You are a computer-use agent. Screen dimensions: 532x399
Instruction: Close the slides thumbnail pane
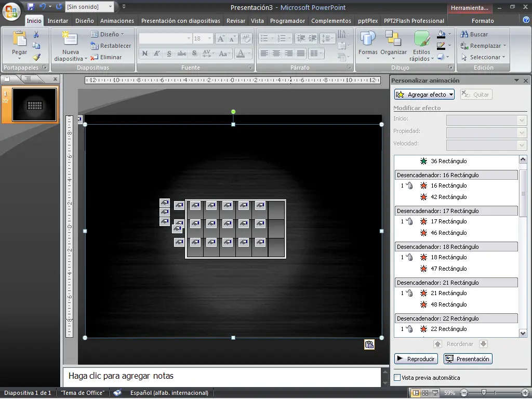point(55,79)
